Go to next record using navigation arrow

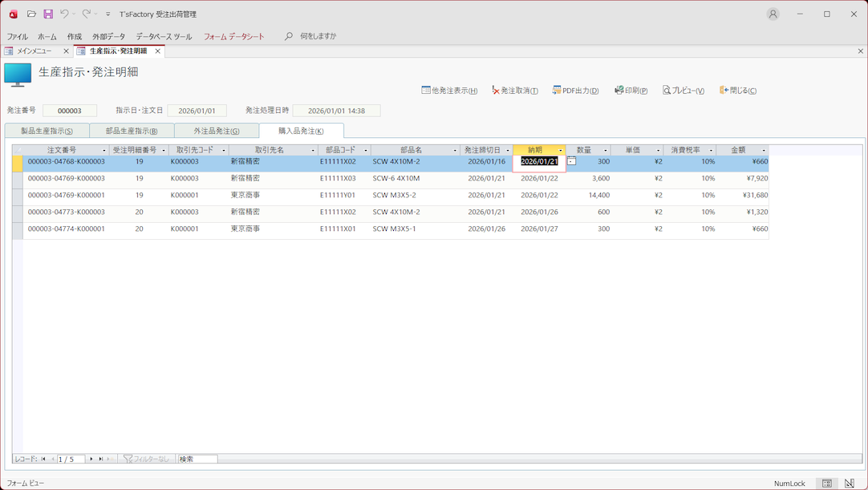[x=91, y=460]
